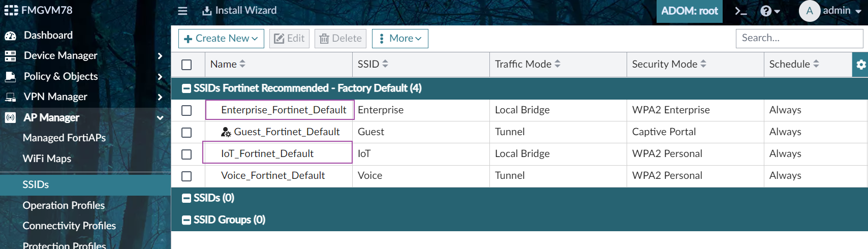
Task: Click the hamburger menu toggle icon
Action: pos(182,11)
